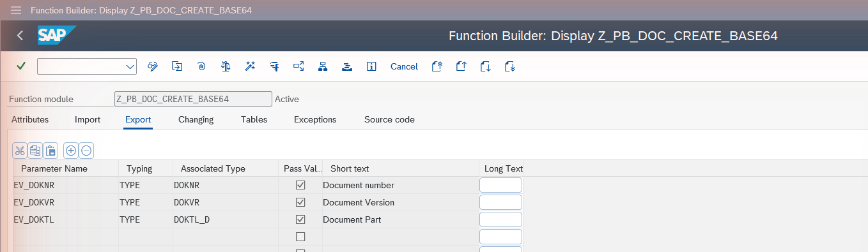The width and height of the screenshot is (868, 252).
Task: Click the Paste clipboard icon
Action: point(50,151)
